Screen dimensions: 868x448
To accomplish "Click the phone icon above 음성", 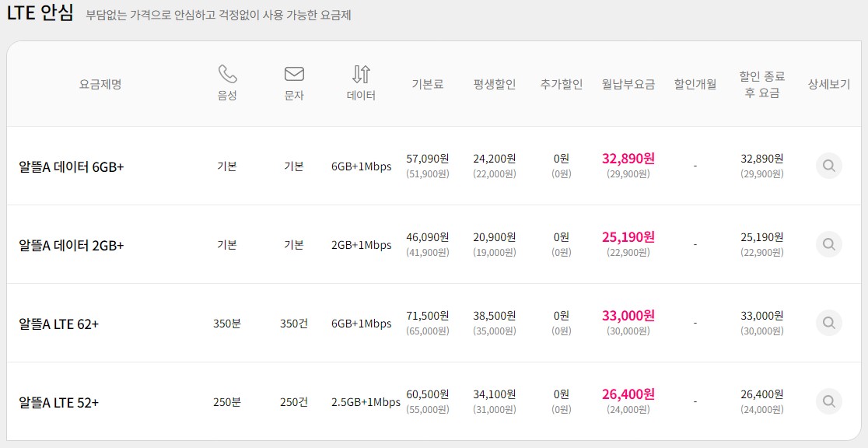I will [x=227, y=74].
